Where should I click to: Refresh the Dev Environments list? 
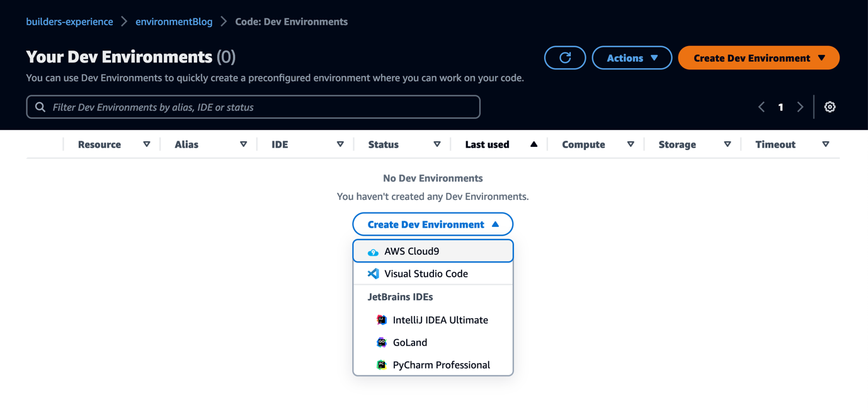click(564, 57)
